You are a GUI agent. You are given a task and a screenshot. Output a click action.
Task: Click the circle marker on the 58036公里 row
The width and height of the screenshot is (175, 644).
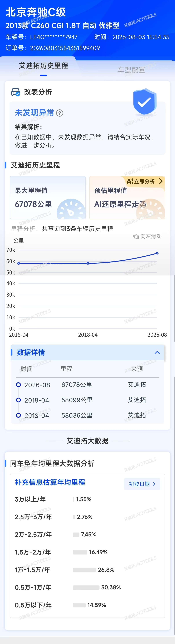(18, 415)
